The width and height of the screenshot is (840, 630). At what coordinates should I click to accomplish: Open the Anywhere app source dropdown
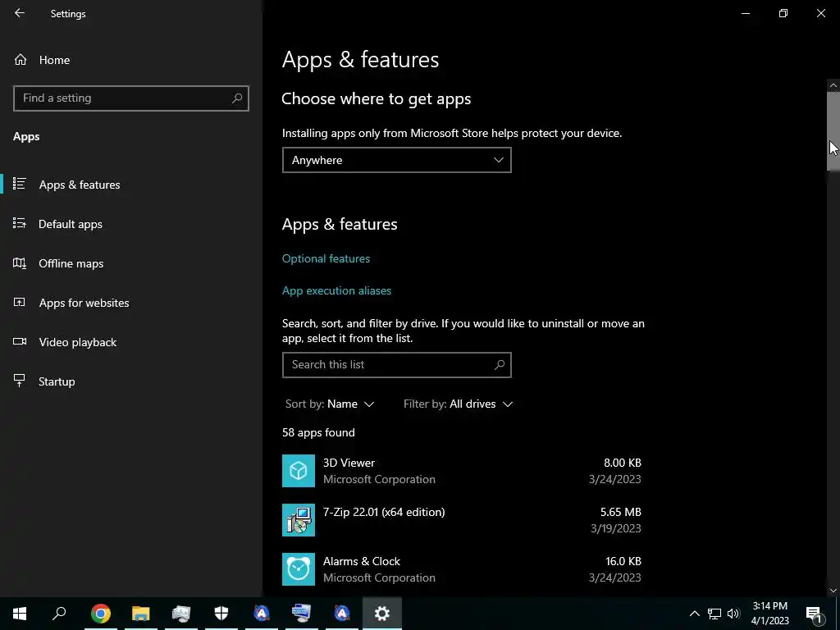396,160
